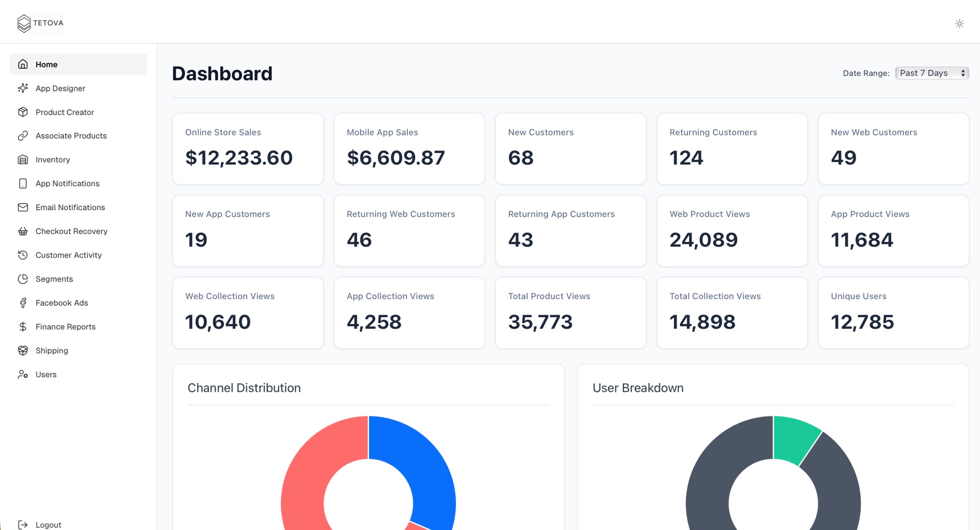
Task: Click the dropdown stepper arrows beside Past 7 Days
Action: [963, 73]
